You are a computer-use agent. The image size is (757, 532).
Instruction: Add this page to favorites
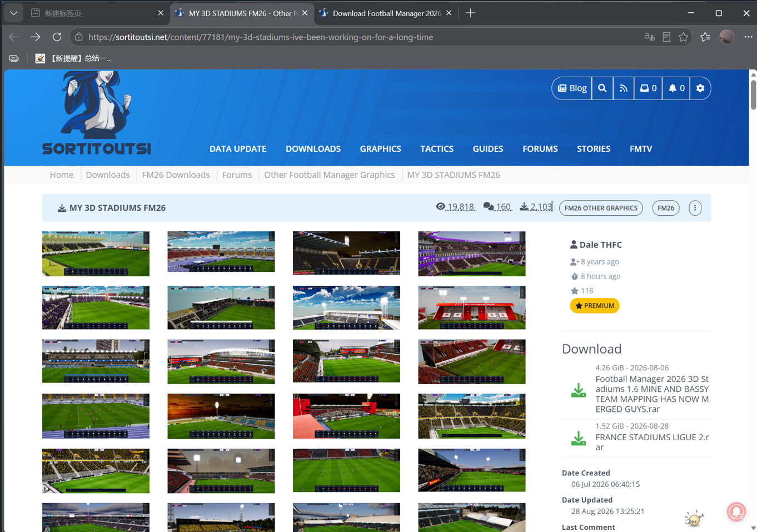click(684, 37)
